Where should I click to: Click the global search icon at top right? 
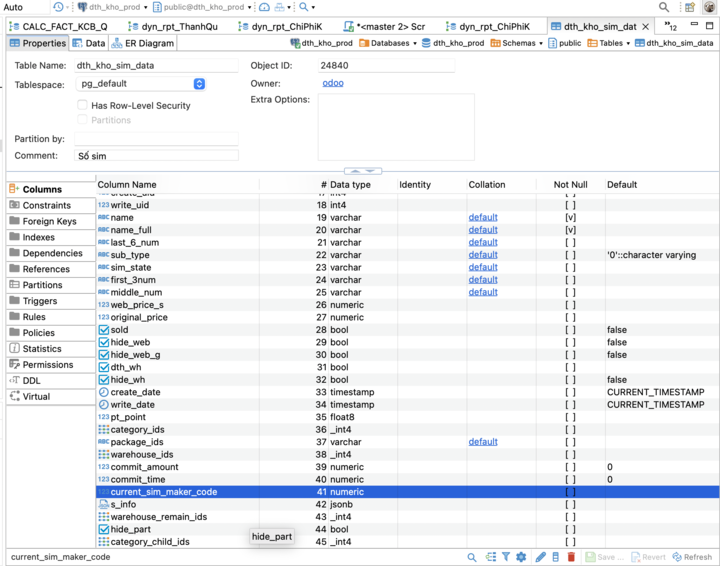point(664,7)
